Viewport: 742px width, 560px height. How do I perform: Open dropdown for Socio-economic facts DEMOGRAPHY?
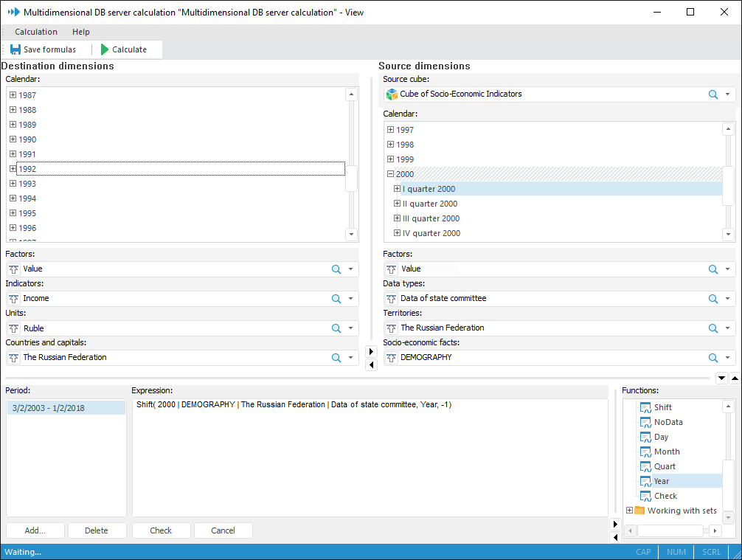[x=727, y=358]
